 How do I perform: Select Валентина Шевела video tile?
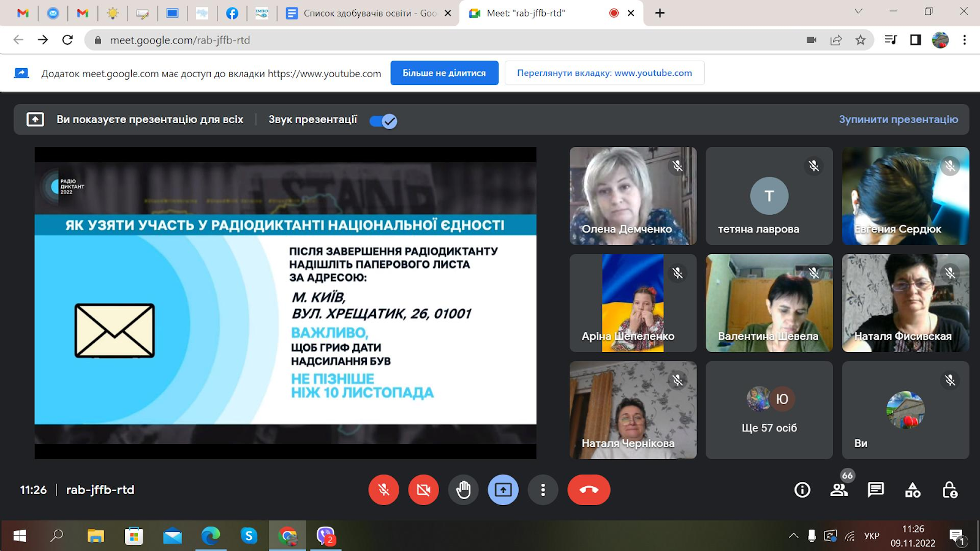coord(769,303)
